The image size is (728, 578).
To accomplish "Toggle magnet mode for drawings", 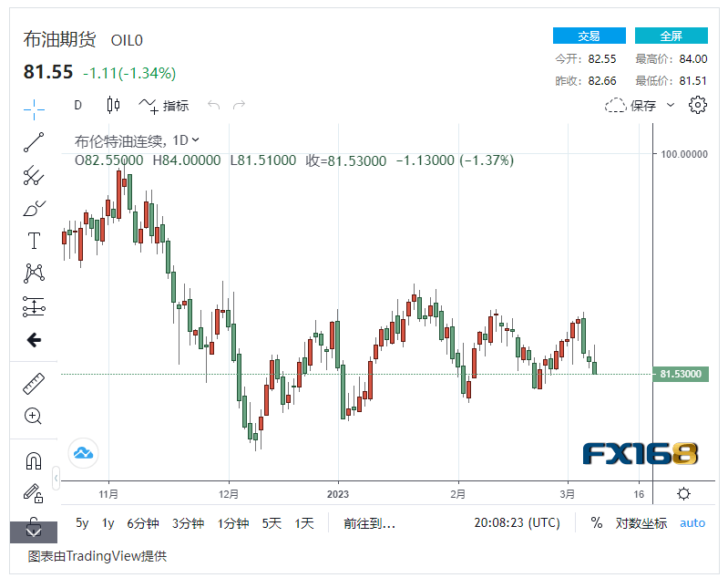I will point(34,461).
